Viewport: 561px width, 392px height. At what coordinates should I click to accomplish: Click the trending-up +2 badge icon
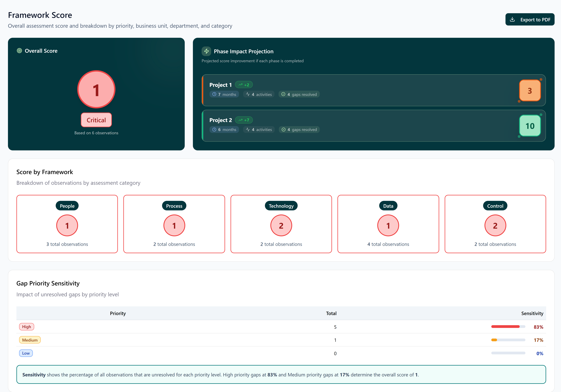240,85
